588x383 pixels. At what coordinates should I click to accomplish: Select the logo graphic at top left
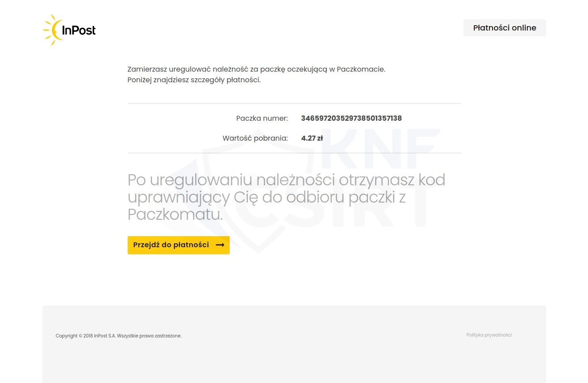[68, 30]
